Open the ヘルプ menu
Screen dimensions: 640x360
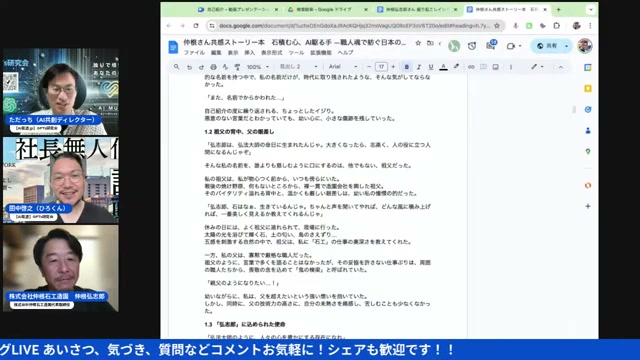(345, 53)
